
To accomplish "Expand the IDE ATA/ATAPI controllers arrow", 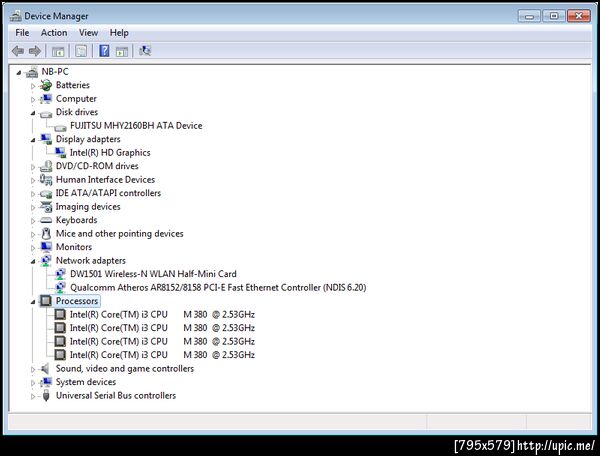I will (x=33, y=194).
